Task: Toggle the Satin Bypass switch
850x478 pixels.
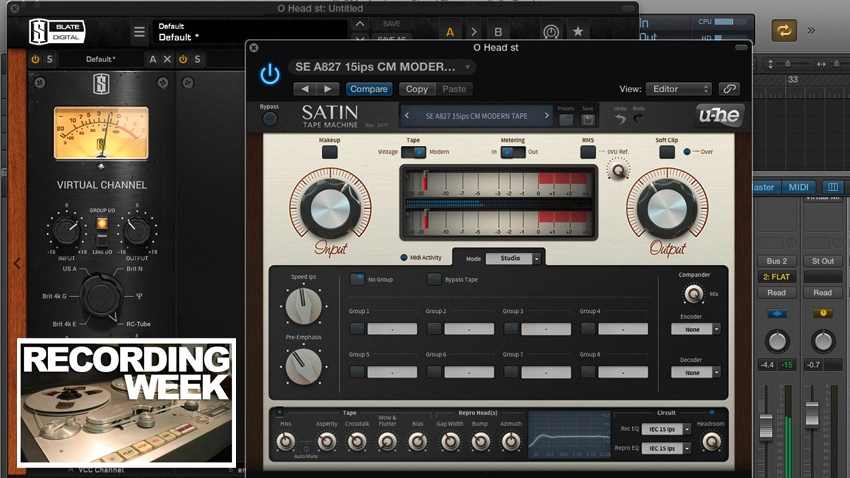Action: pos(269,119)
